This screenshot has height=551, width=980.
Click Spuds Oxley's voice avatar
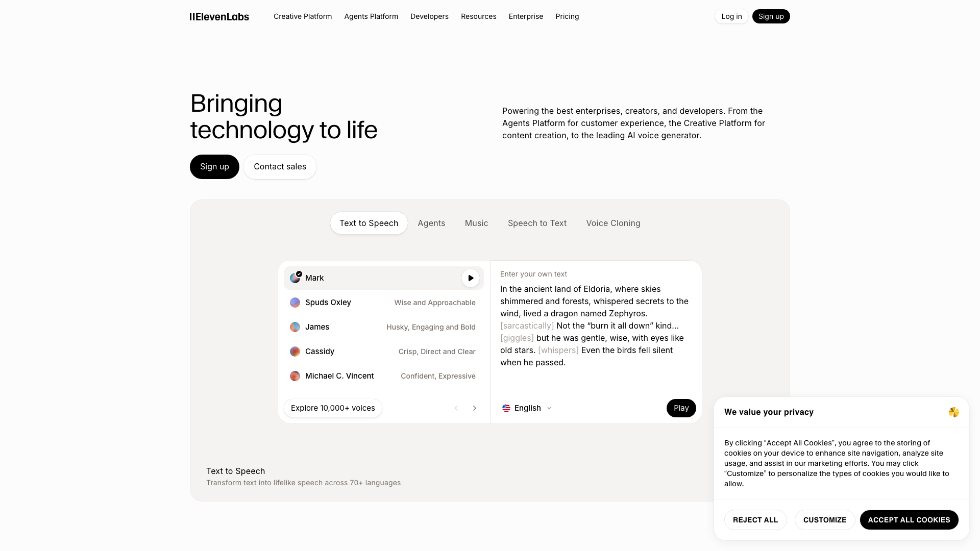point(295,303)
